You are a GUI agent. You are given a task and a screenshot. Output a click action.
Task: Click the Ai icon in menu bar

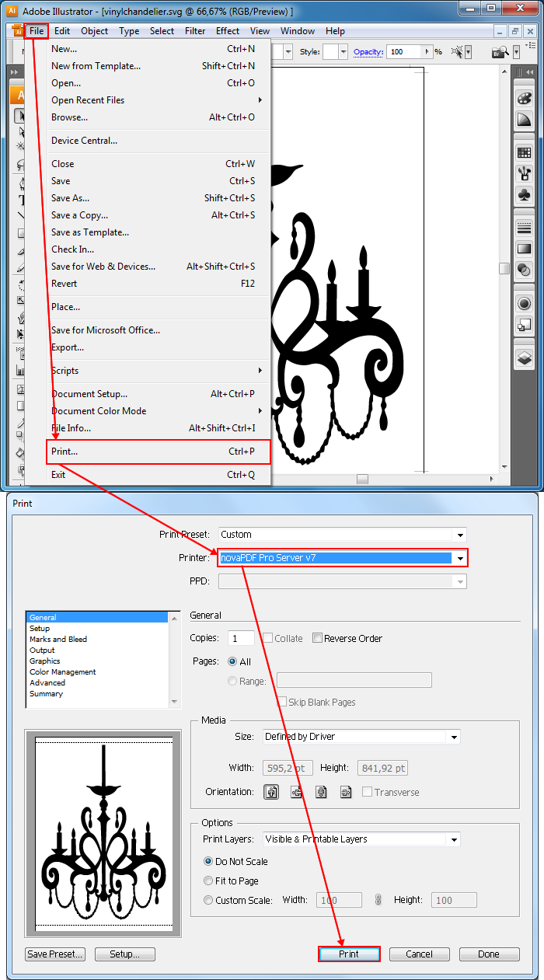pyautogui.click(x=18, y=31)
